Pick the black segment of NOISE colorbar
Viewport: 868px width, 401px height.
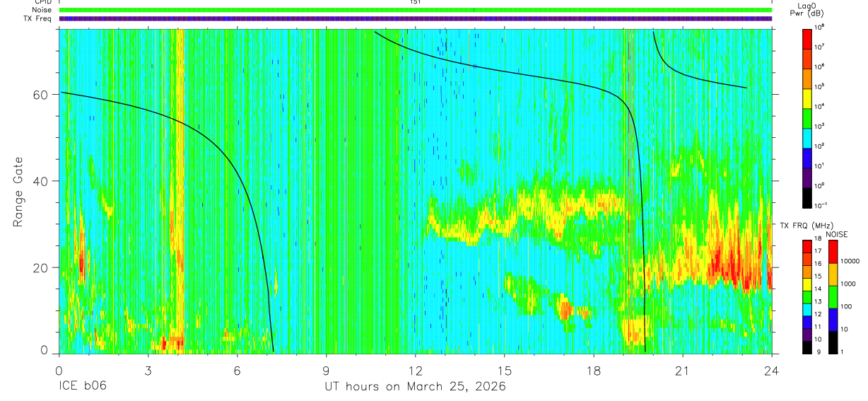click(833, 342)
